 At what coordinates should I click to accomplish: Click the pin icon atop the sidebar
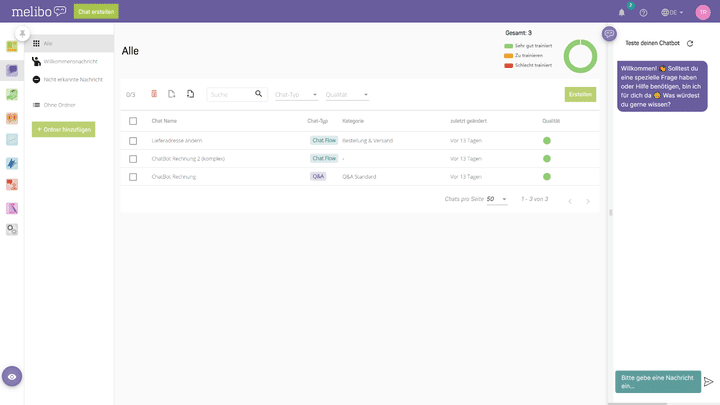point(22,33)
